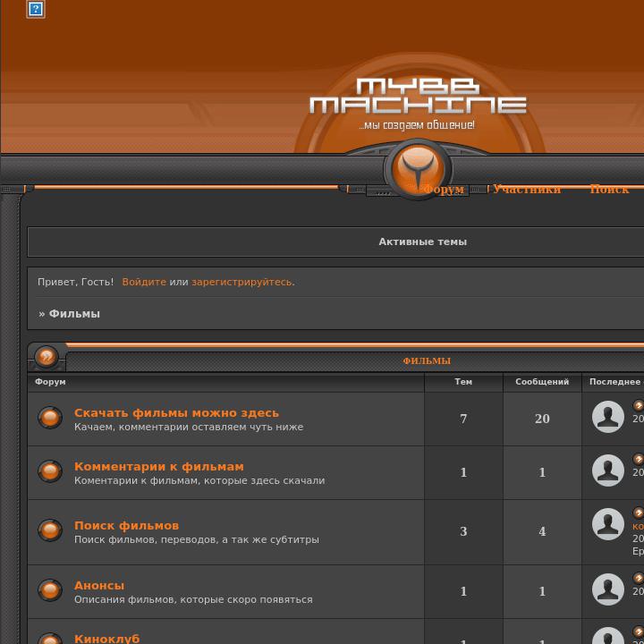Open the Поиск menu item

[x=609, y=190]
